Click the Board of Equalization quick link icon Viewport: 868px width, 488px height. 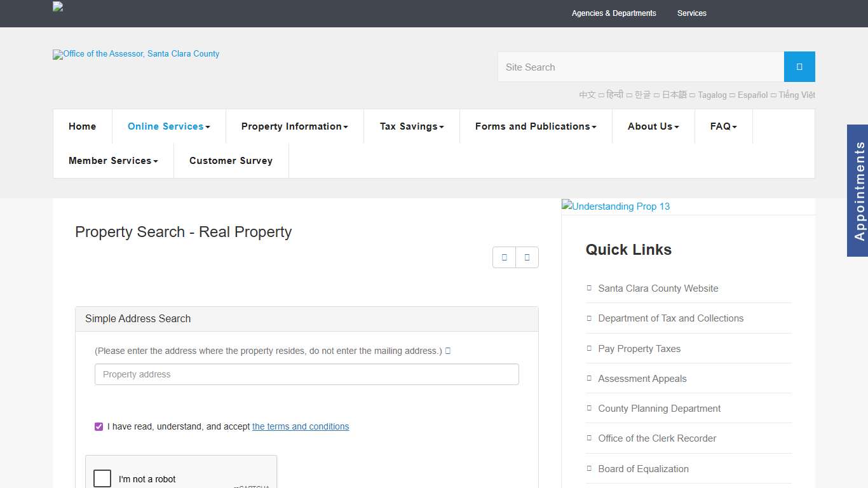[x=588, y=468]
